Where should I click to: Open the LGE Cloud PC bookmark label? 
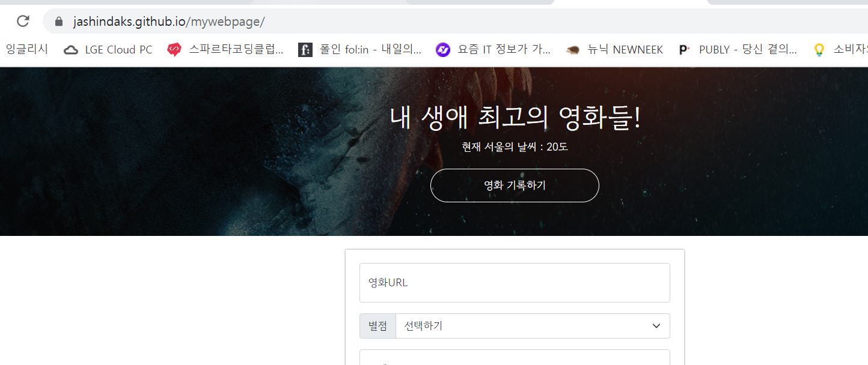click(118, 50)
